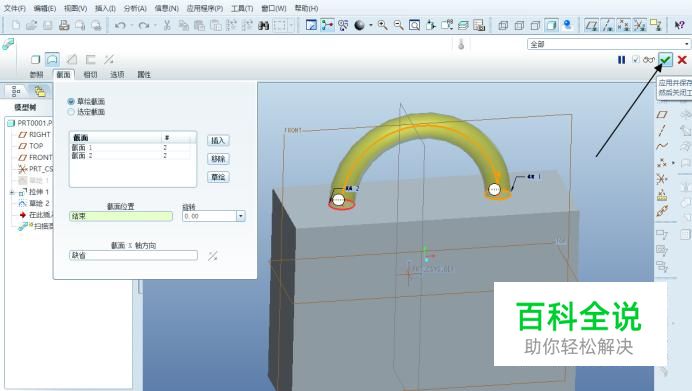The width and height of the screenshot is (692, 391).
Task: Select the surface option icon in dashboard
Action: (x=52, y=59)
